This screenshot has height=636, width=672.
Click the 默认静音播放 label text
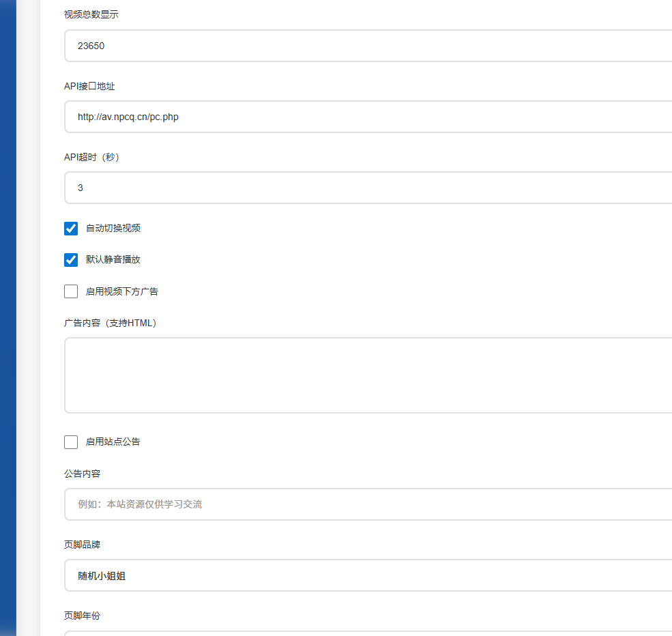click(x=113, y=260)
